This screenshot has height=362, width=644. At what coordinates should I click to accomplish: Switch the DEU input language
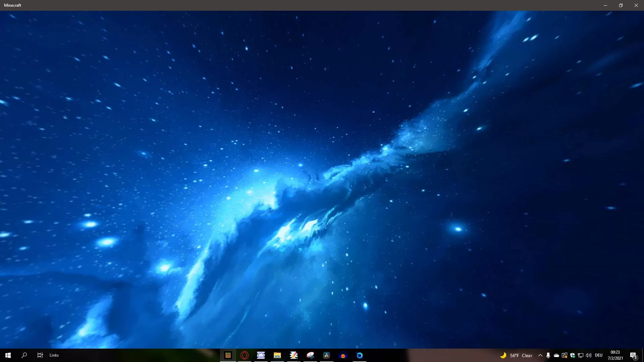(x=599, y=355)
